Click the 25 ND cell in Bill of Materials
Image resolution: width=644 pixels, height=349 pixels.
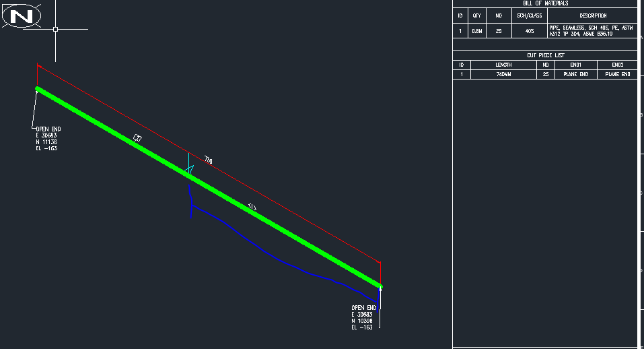pyautogui.click(x=499, y=31)
